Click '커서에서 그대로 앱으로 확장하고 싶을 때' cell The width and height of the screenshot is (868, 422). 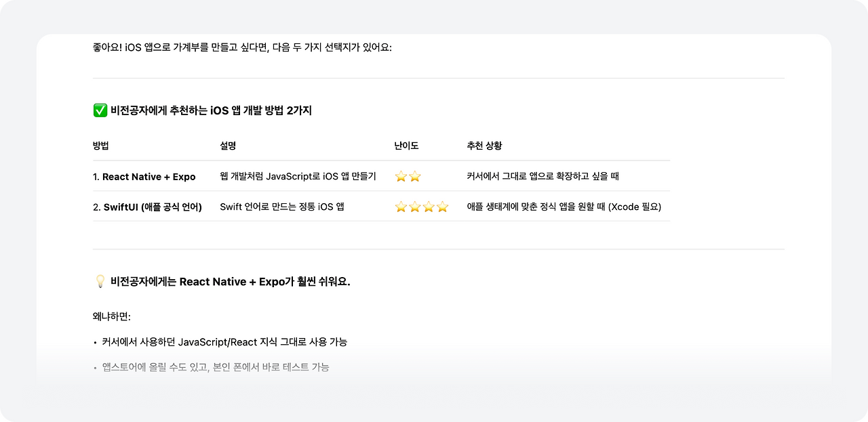[542, 177]
